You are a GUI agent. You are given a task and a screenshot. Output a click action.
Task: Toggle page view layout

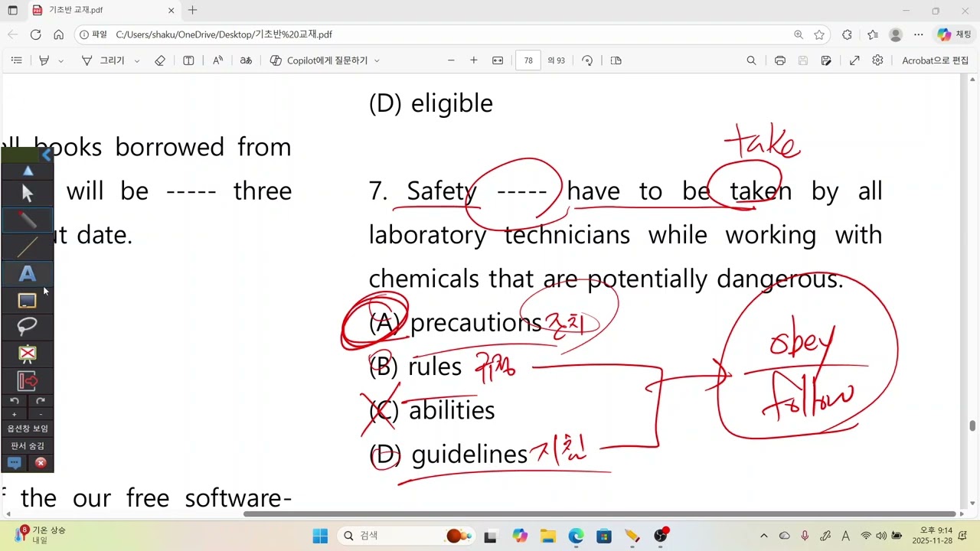[616, 60]
